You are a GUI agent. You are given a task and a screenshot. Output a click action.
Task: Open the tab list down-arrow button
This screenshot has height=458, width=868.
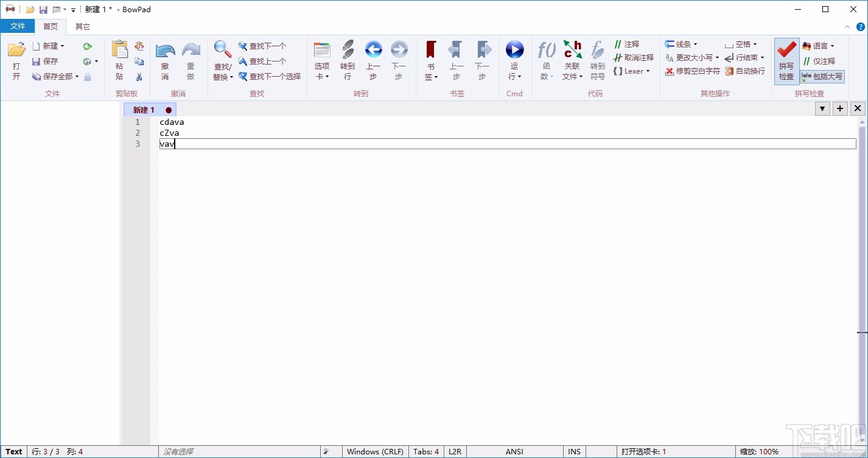(x=822, y=108)
